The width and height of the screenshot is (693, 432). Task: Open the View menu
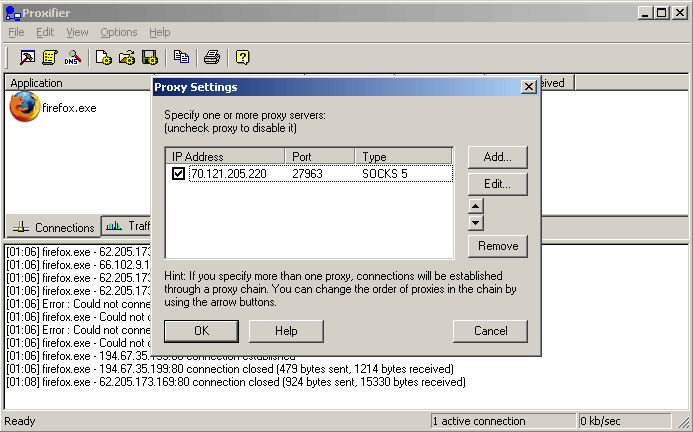pyautogui.click(x=77, y=32)
